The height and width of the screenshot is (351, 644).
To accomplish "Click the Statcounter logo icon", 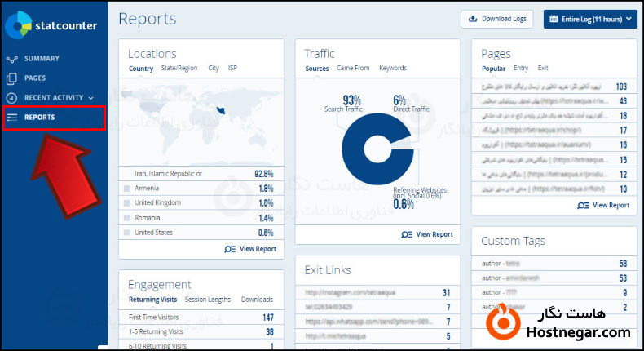I will tap(18, 25).
